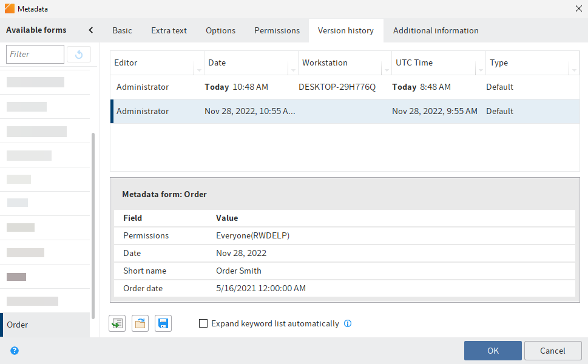Image resolution: width=588 pixels, height=364 pixels.
Task: Click the reset filter arrow button
Action: click(x=79, y=55)
